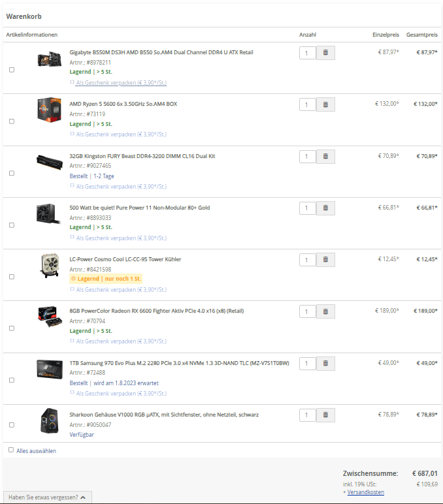
Task: Delete Gigabyte B550M DS3H from cart
Action: tap(325, 53)
